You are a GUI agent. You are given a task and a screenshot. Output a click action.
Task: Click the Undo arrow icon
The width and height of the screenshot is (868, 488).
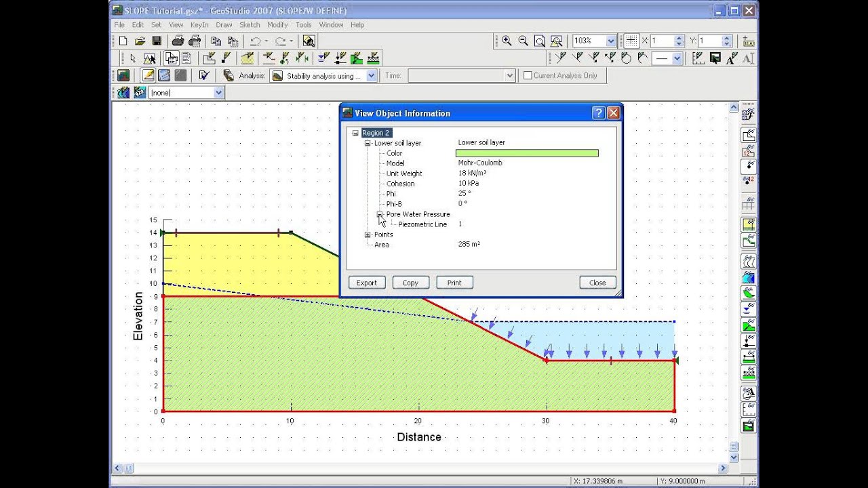(255, 41)
